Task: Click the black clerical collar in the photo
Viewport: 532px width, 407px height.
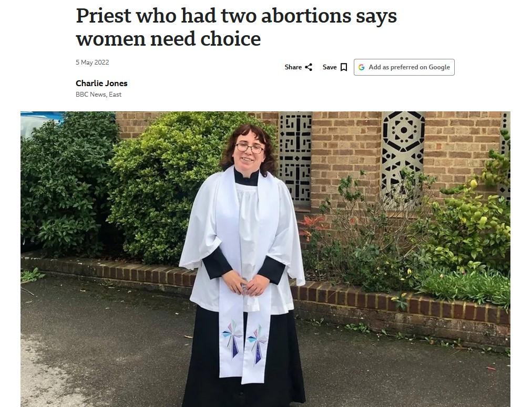Action: tap(247, 176)
